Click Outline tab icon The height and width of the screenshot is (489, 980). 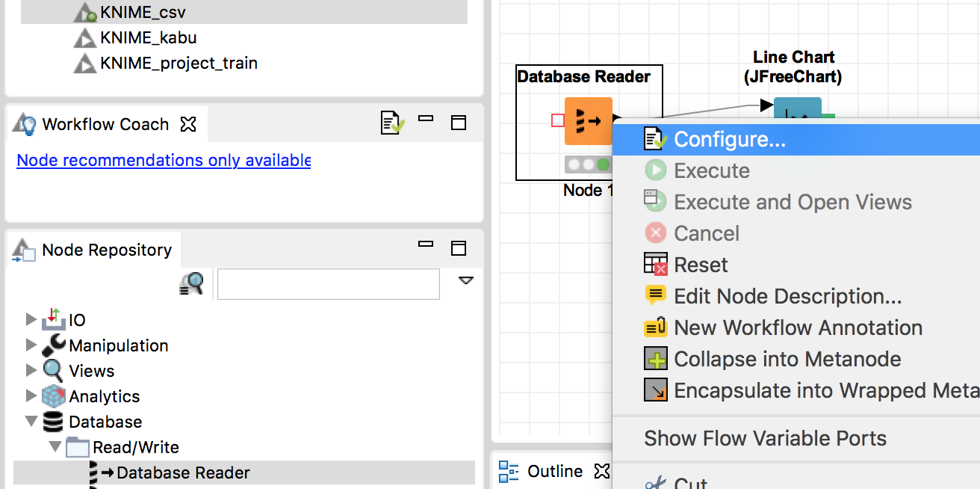(x=509, y=471)
